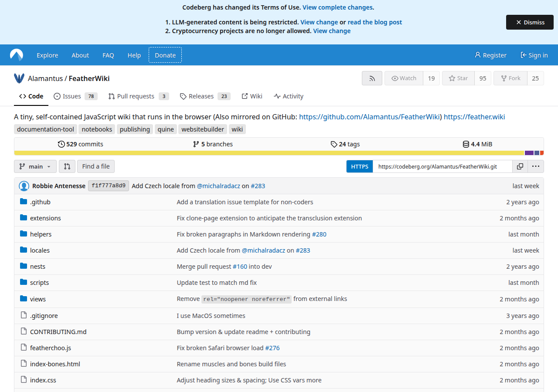Dismiss the Terms of Use banner
Image resolution: width=558 pixels, height=392 pixels.
[x=530, y=22]
